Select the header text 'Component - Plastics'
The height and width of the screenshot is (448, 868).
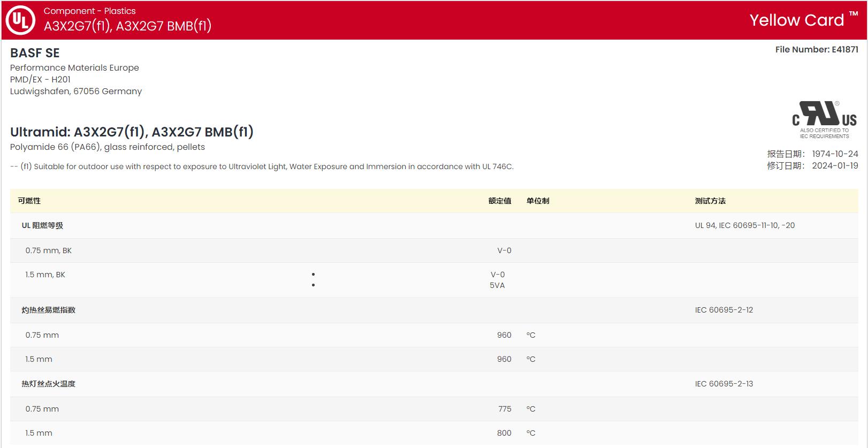(89, 11)
